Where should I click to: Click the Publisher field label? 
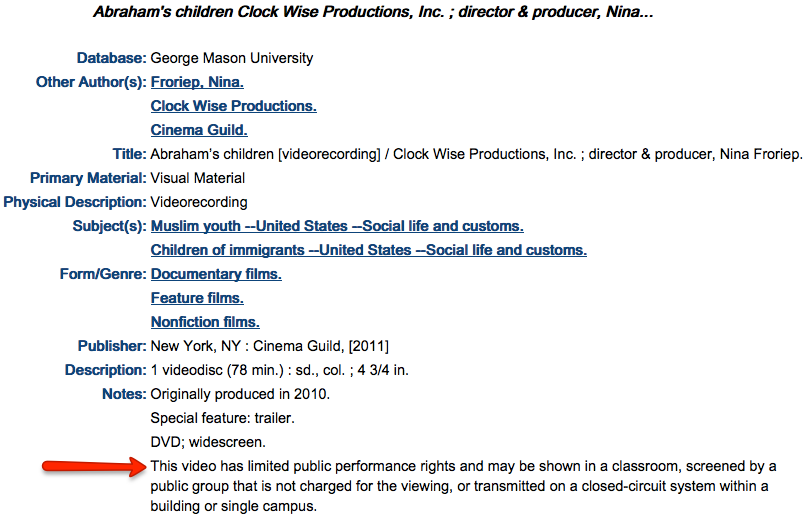pyautogui.click(x=112, y=346)
